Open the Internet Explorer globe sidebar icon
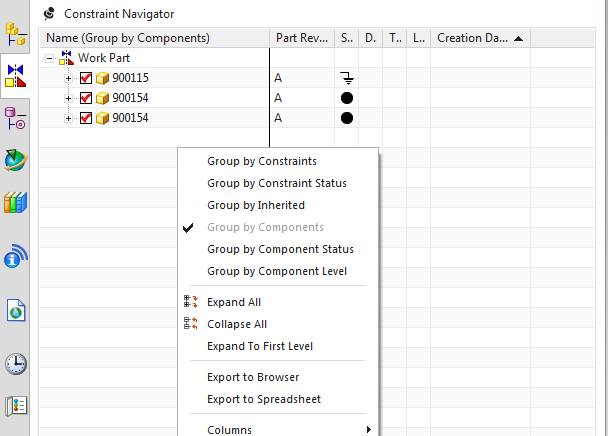Screen dimensions: 608x436 [x=16, y=160]
